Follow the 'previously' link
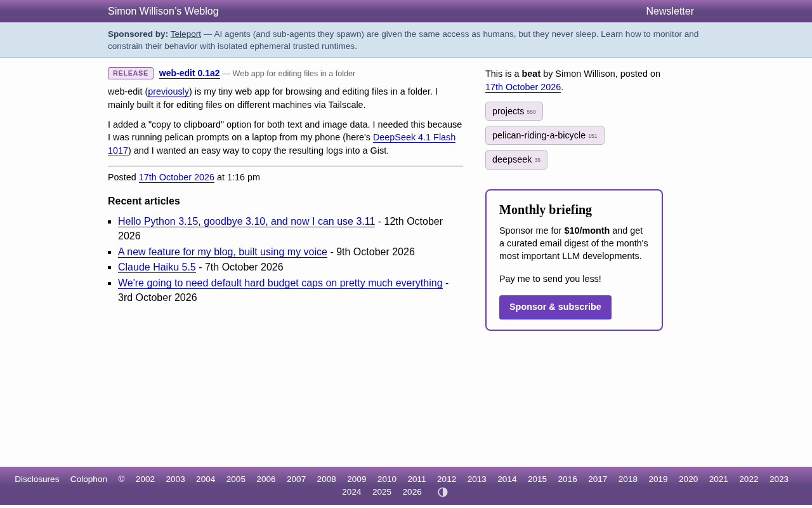Viewport: 812px width, 508px height. 169,91
